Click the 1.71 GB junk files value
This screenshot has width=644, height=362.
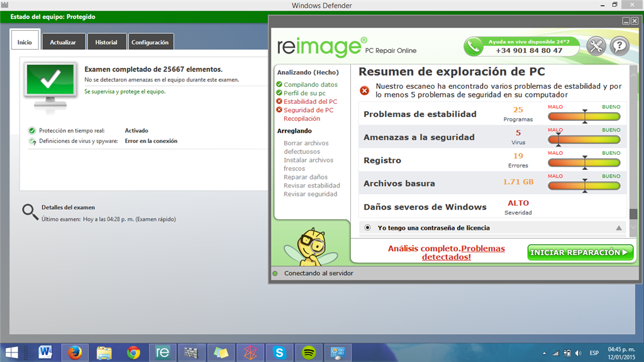pyautogui.click(x=518, y=182)
